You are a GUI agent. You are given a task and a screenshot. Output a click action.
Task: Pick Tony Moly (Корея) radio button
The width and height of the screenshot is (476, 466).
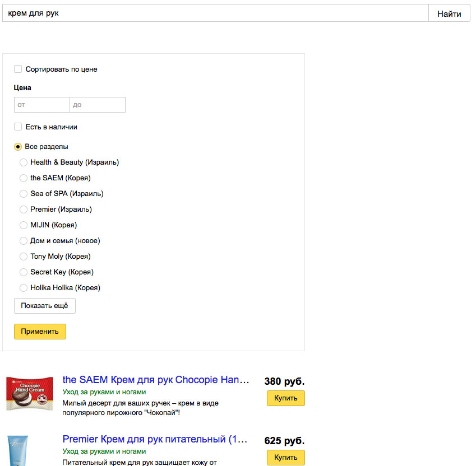pos(24,257)
